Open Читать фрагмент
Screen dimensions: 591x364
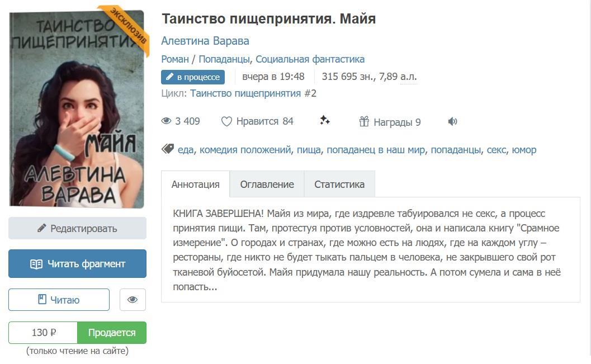click(77, 264)
